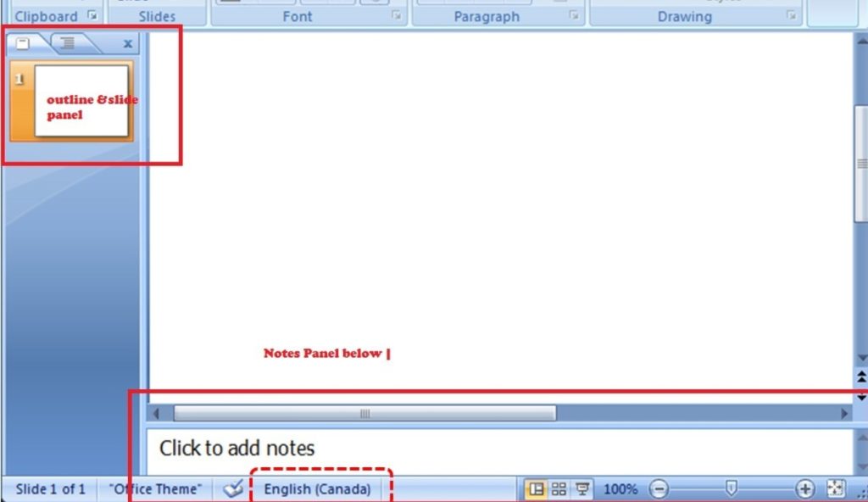Switch to Slide Sorter view icon
Screen dimensions: 868x502
coord(559,488)
